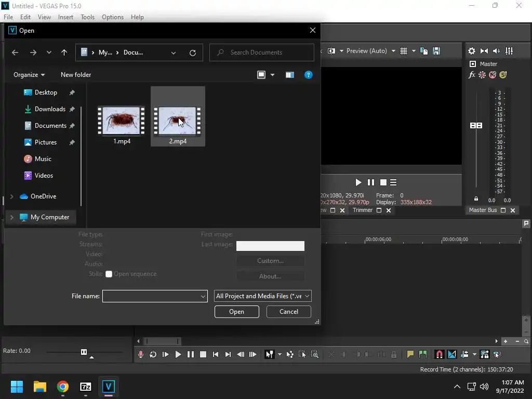Open Preview (Auto) quality dropdown
Screen dimensions: 532x399
pos(370,51)
